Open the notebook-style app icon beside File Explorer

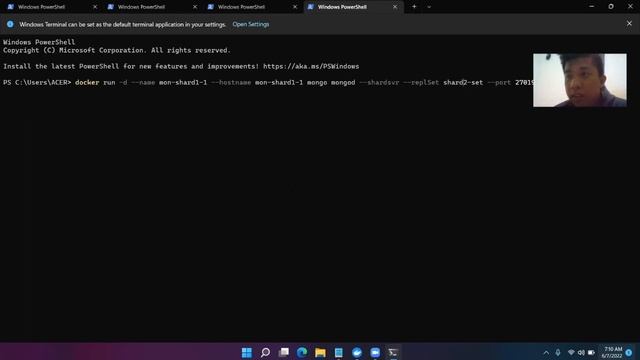point(338,352)
